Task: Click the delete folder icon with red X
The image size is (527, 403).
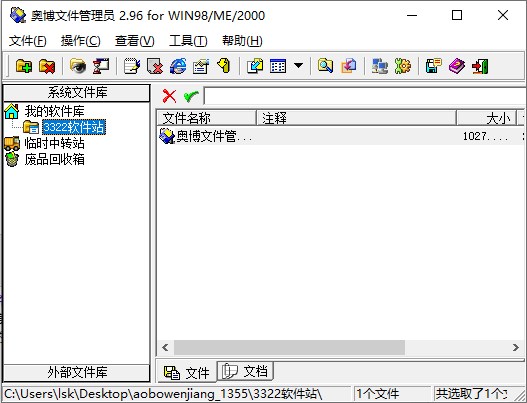Action: [x=47, y=66]
